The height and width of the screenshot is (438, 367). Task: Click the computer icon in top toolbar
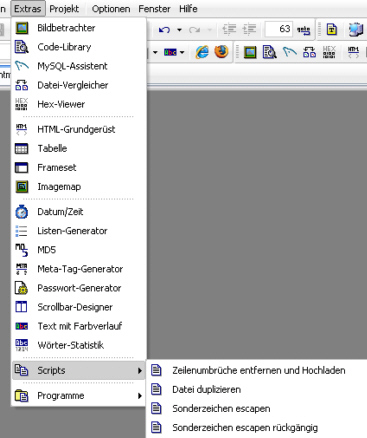click(x=356, y=29)
